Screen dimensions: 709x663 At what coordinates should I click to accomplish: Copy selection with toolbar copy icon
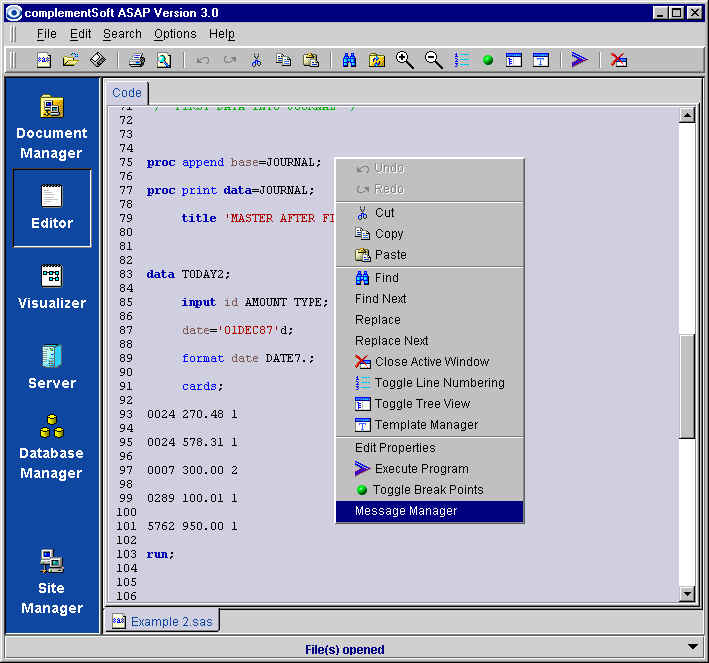click(x=284, y=60)
